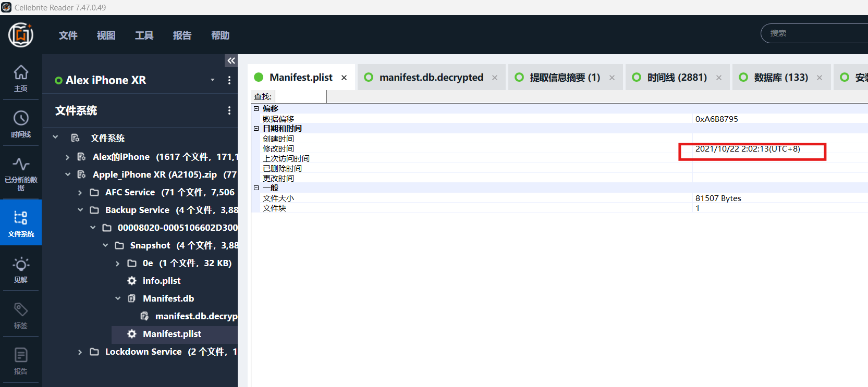Screen dimensions: 868x387
Task: Collapse the Manifest.db node
Action: [x=118, y=298]
